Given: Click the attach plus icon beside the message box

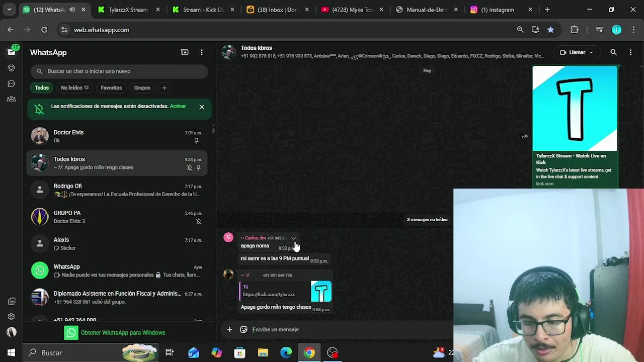Looking at the screenshot, I should 229,329.
